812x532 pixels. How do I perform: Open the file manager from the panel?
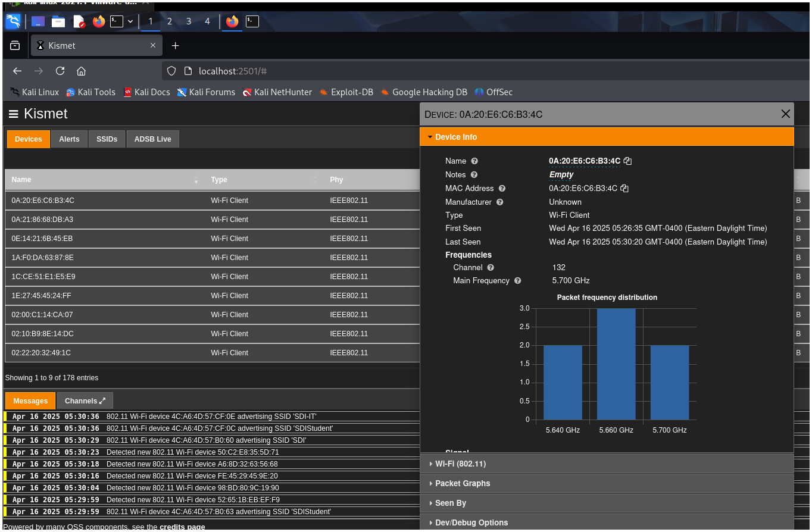coord(58,22)
